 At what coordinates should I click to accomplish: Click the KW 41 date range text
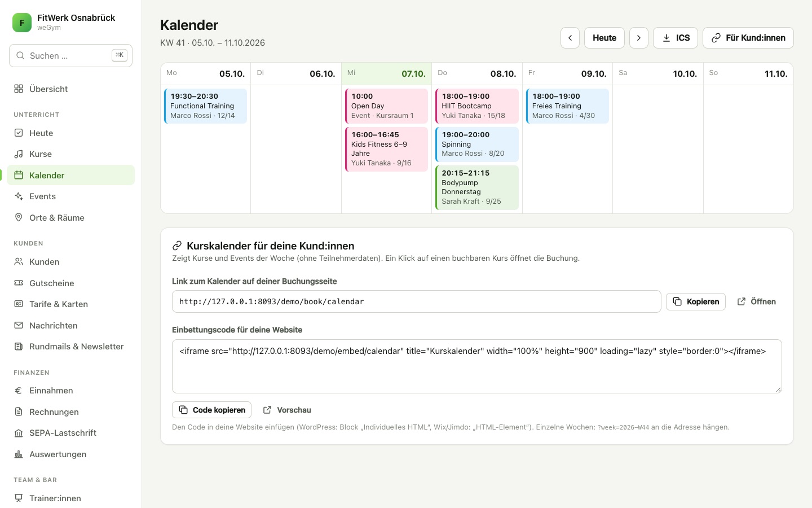(213, 42)
